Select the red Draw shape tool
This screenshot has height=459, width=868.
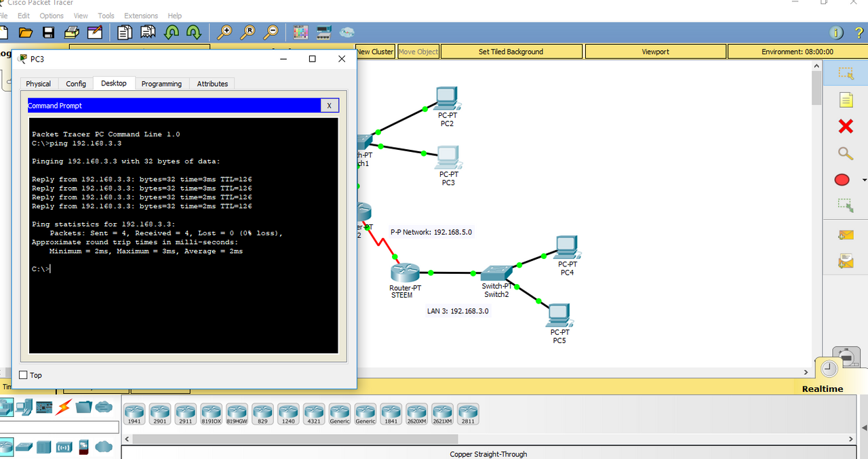click(842, 180)
